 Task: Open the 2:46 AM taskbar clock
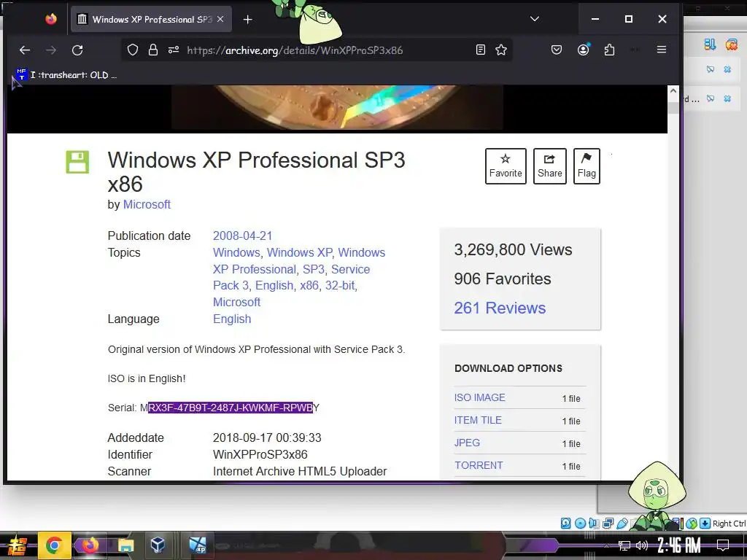click(x=679, y=545)
